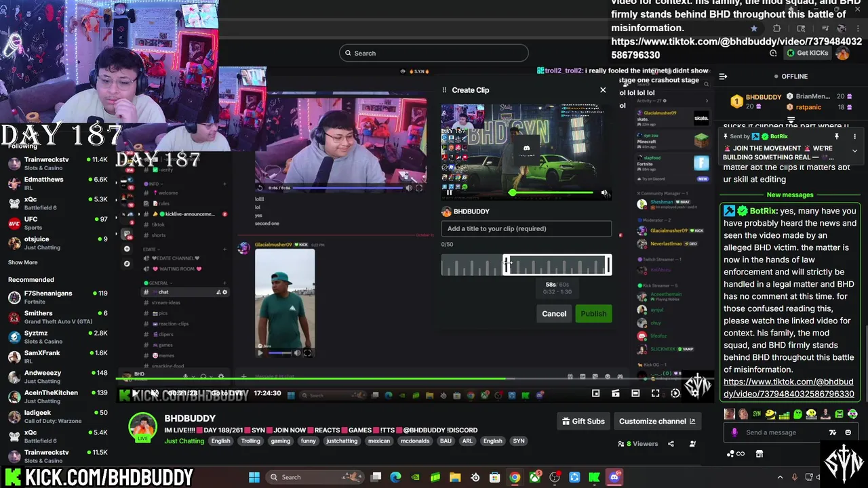Toggle theater mode on the player

pos(635,393)
